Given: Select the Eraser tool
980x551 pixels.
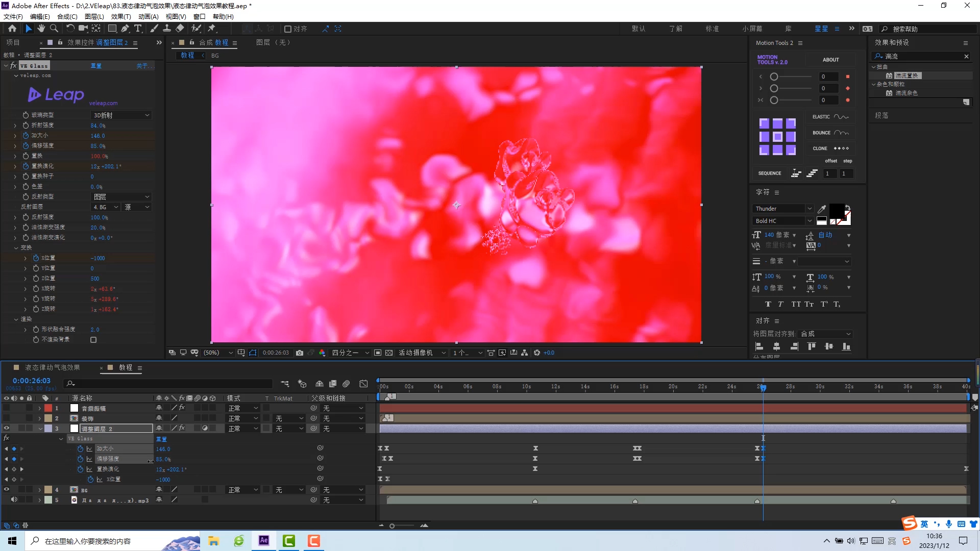Looking at the screenshot, I should (x=180, y=29).
